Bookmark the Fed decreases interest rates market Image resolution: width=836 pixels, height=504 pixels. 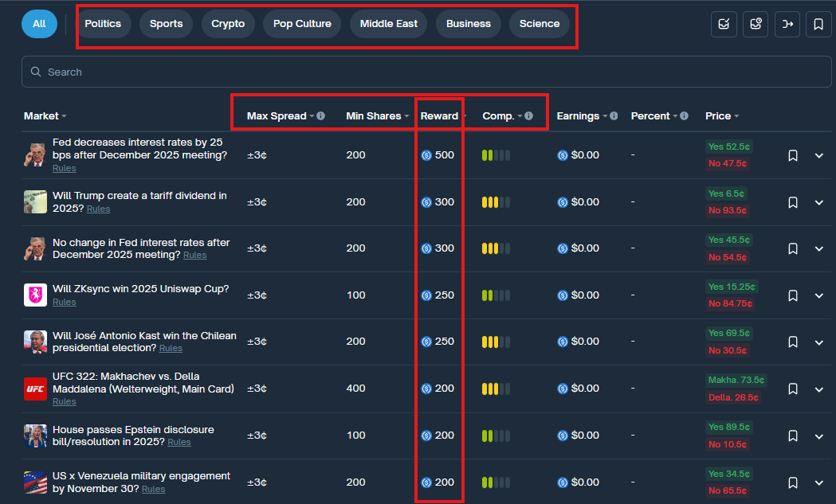(793, 155)
